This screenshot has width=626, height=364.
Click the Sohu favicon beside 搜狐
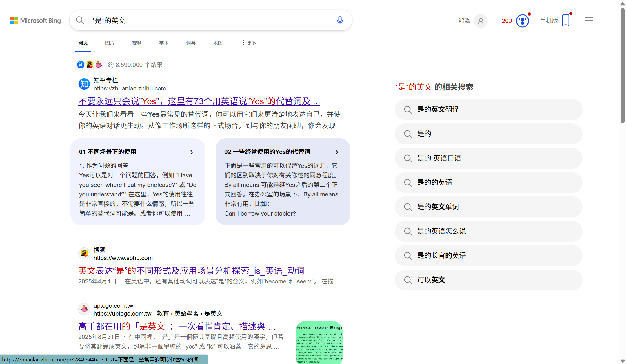pos(84,253)
